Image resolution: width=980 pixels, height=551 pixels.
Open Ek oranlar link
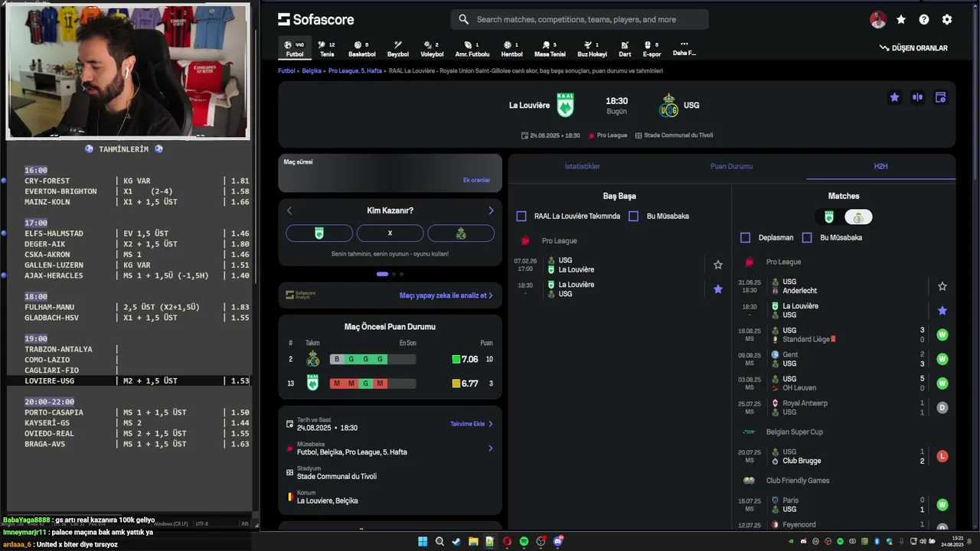coord(476,180)
